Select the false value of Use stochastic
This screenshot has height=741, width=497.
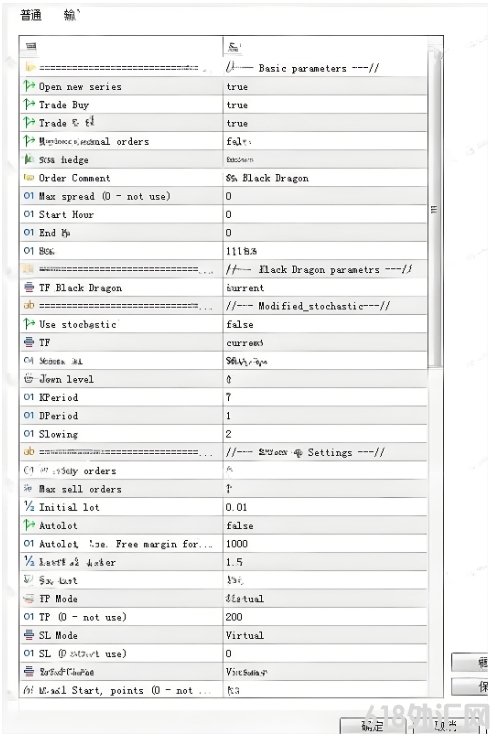[240, 325]
